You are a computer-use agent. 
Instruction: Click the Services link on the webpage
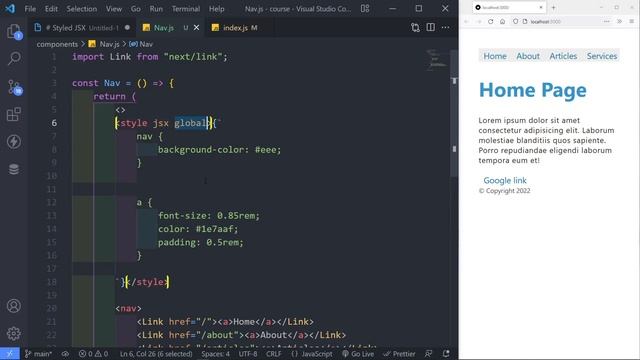tap(602, 56)
